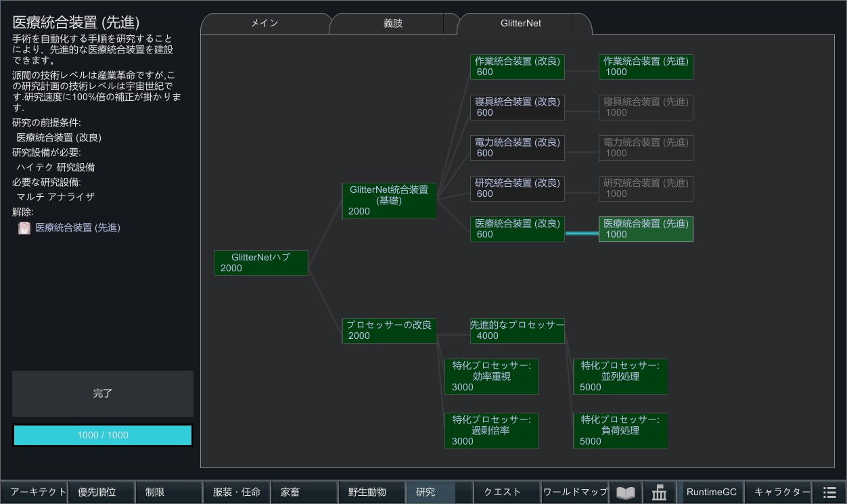Select highlighted 医療統合装置 (先進) research node
The width and height of the screenshot is (847, 504).
click(646, 229)
